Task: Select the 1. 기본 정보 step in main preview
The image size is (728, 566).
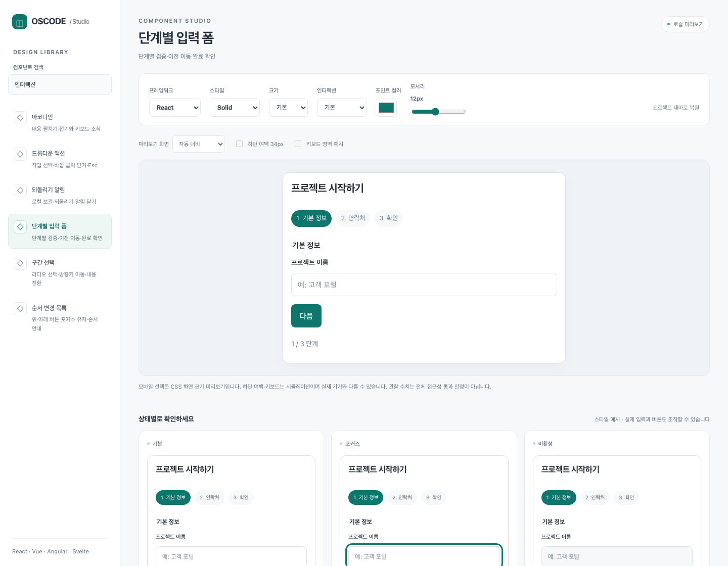Action: coord(311,218)
